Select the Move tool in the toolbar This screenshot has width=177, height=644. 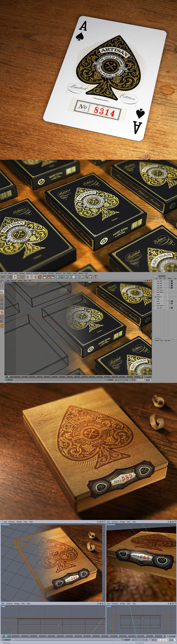click(15, 277)
